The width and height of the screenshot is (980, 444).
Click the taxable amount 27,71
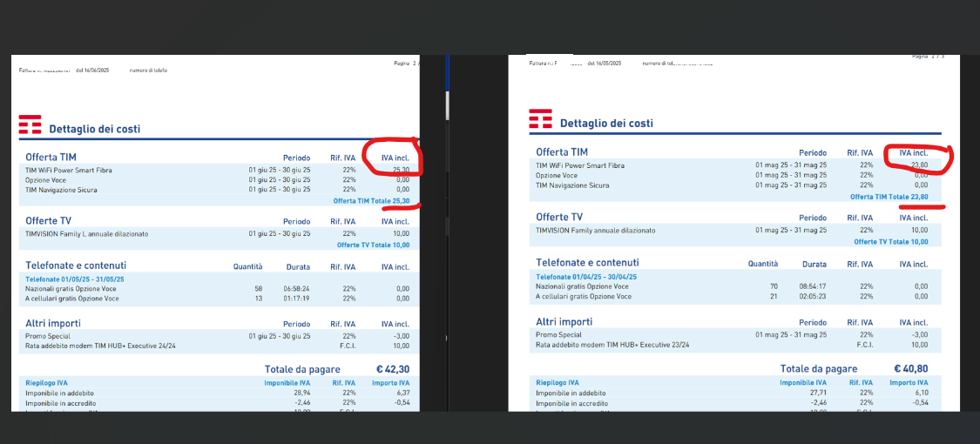[819, 393]
